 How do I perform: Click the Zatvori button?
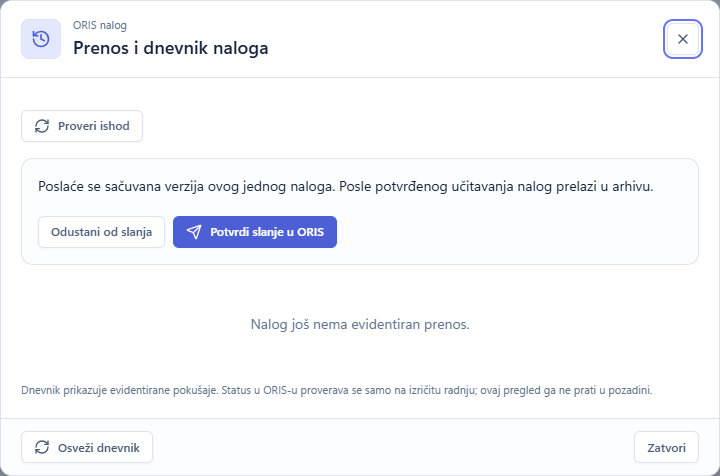tap(666, 447)
